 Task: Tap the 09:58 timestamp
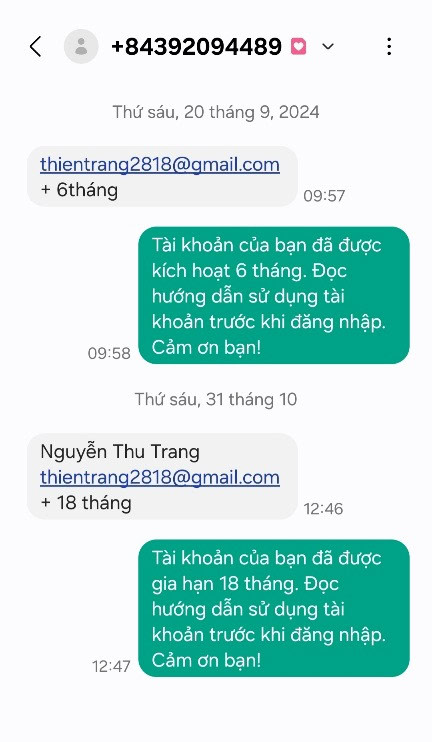[x=109, y=353]
